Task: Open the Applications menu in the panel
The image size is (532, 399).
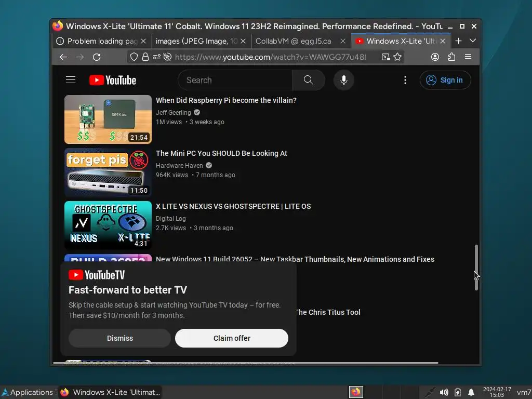Action: click(x=28, y=392)
